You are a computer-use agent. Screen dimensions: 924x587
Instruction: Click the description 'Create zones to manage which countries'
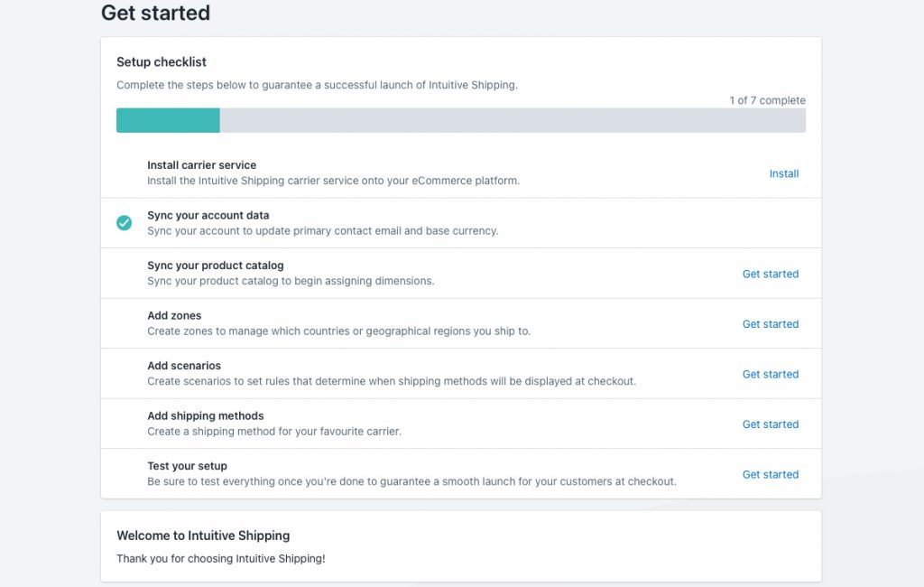(339, 331)
